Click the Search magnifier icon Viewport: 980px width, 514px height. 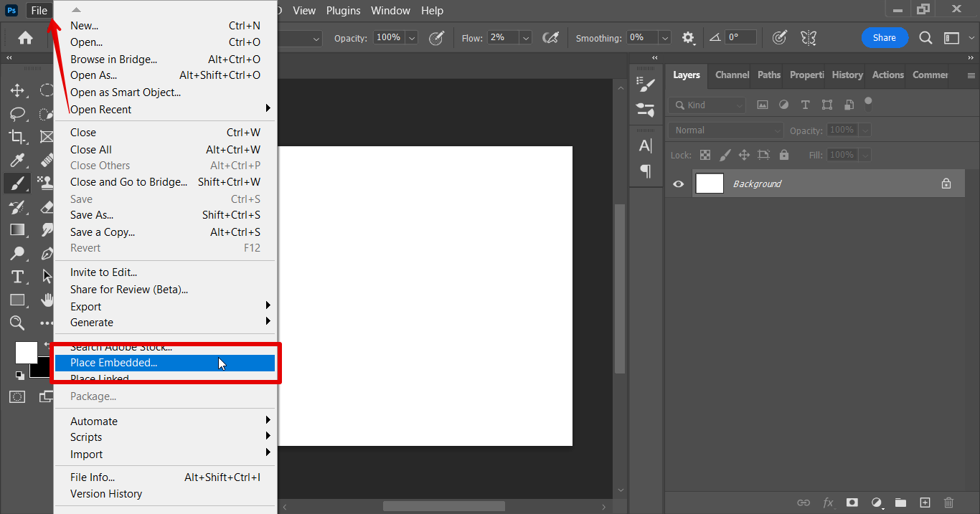pyautogui.click(x=926, y=38)
